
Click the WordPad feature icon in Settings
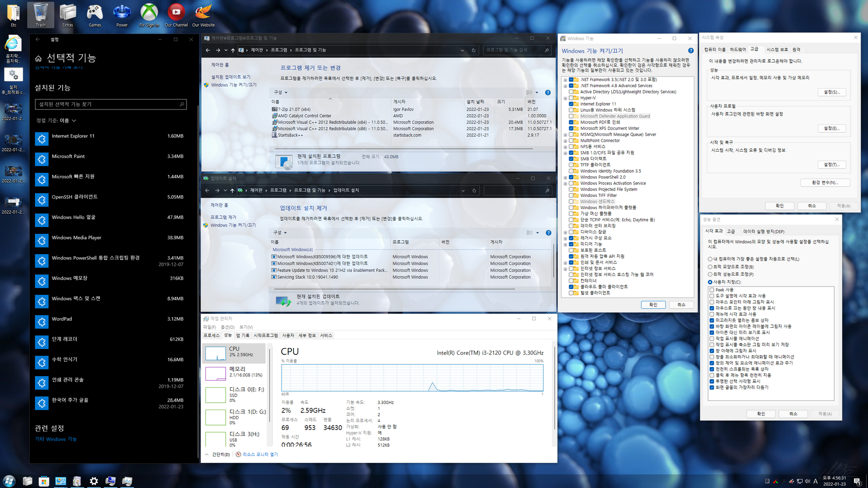point(42,322)
